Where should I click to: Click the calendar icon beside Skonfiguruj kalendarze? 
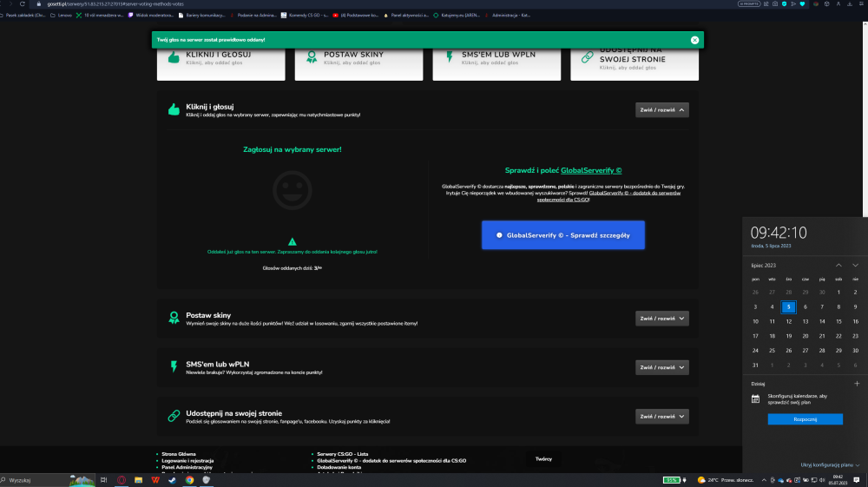tap(755, 399)
